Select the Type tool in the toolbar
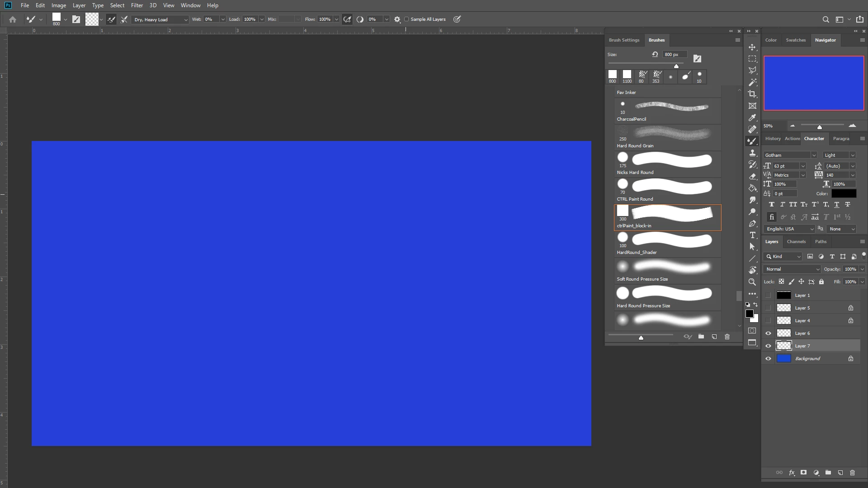Screen dimensions: 868x488 752,235
